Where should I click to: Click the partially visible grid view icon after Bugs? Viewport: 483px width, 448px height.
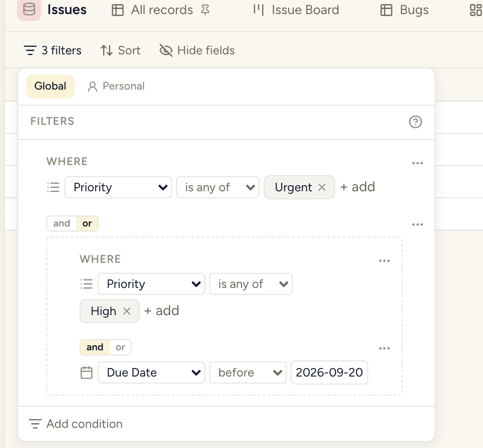tap(476, 10)
